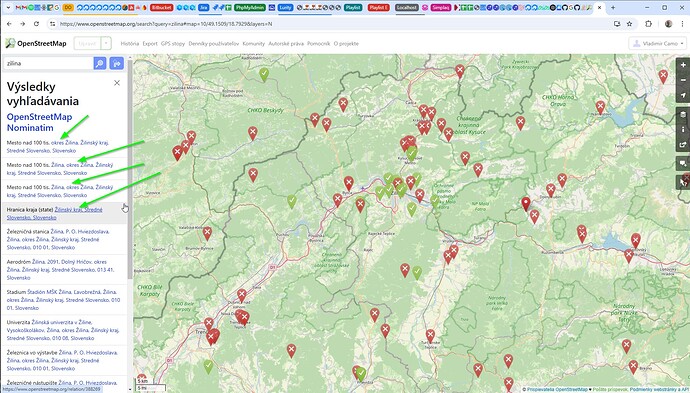Viewport: 690px width, 393px height.
Task: Open the GPS stopy menu item
Action: click(173, 44)
